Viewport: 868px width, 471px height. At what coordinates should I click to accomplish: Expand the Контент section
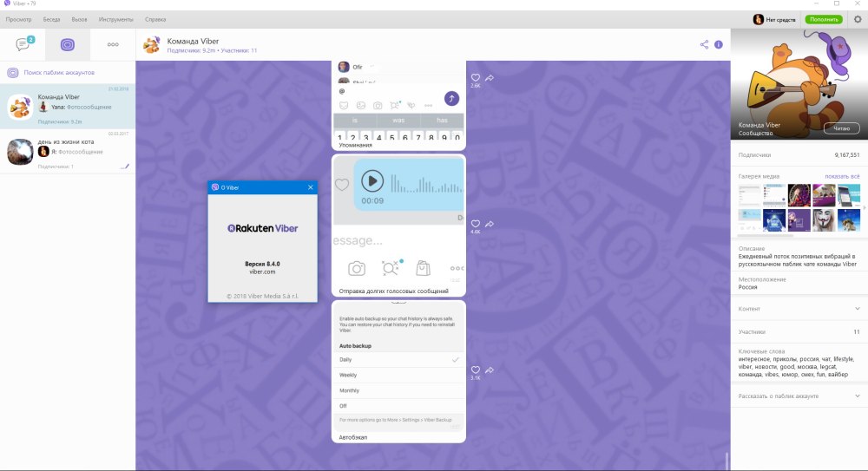799,309
